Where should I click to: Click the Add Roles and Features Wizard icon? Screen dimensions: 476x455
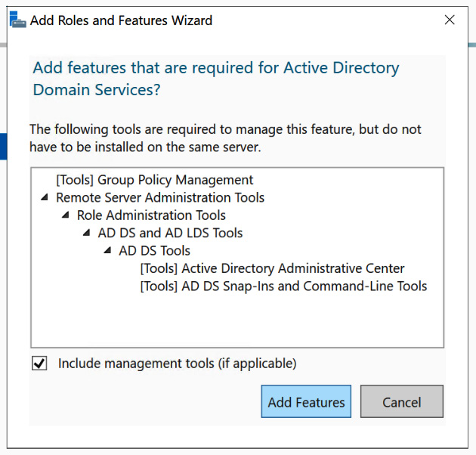coord(17,20)
